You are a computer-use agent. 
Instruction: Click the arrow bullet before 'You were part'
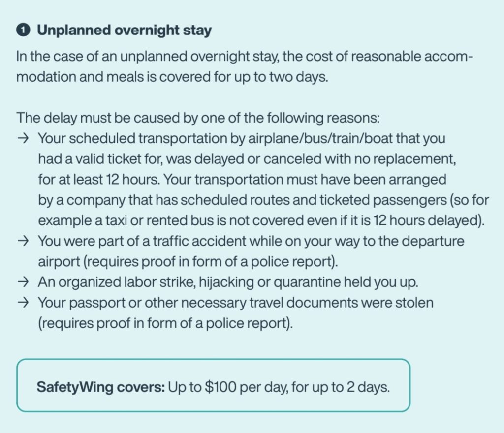(x=22, y=242)
